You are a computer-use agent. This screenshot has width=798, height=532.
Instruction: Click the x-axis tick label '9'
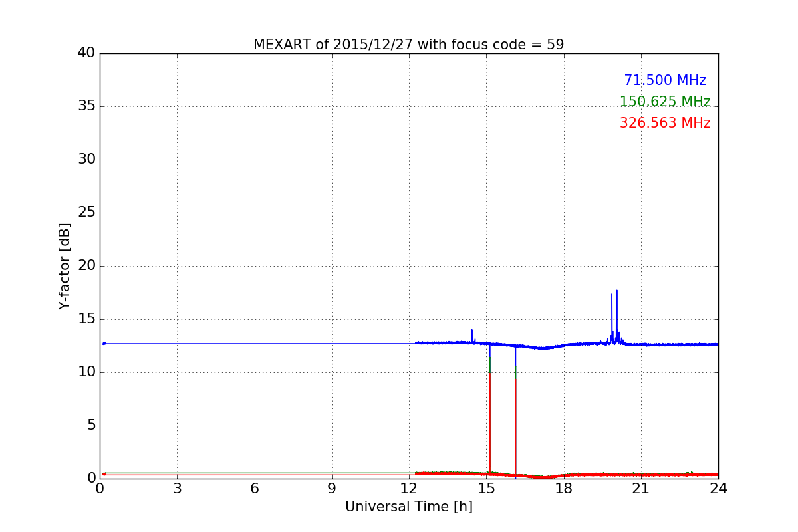332,489
